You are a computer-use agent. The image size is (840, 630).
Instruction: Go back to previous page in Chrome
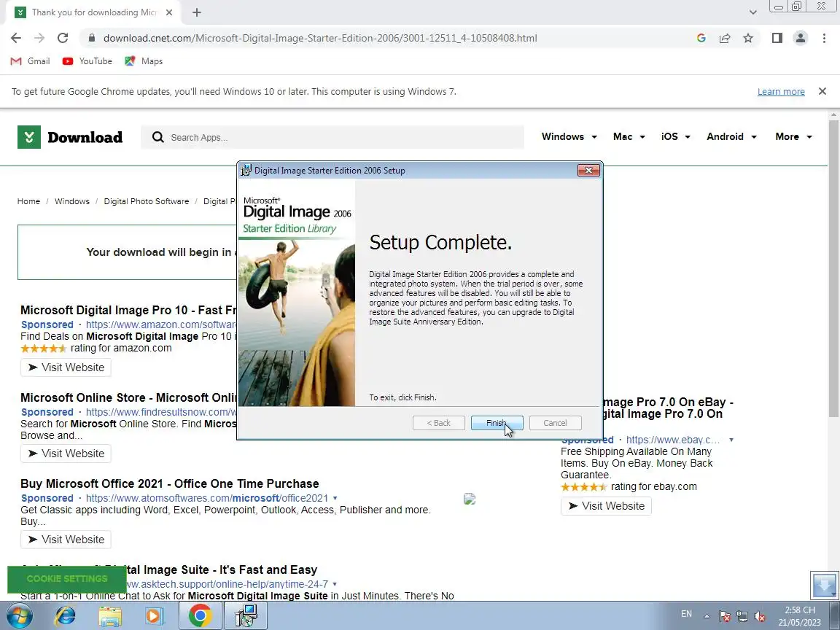(x=16, y=38)
